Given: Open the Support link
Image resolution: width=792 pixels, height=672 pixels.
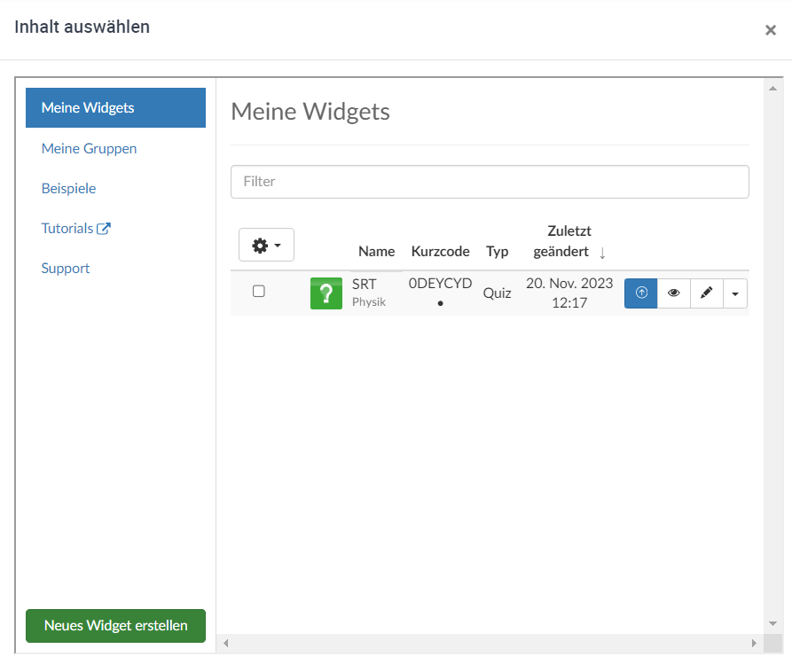Looking at the screenshot, I should click(66, 269).
